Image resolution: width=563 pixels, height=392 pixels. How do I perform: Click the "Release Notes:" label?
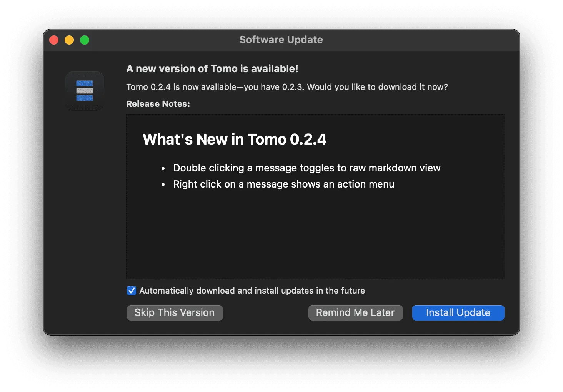(x=158, y=104)
